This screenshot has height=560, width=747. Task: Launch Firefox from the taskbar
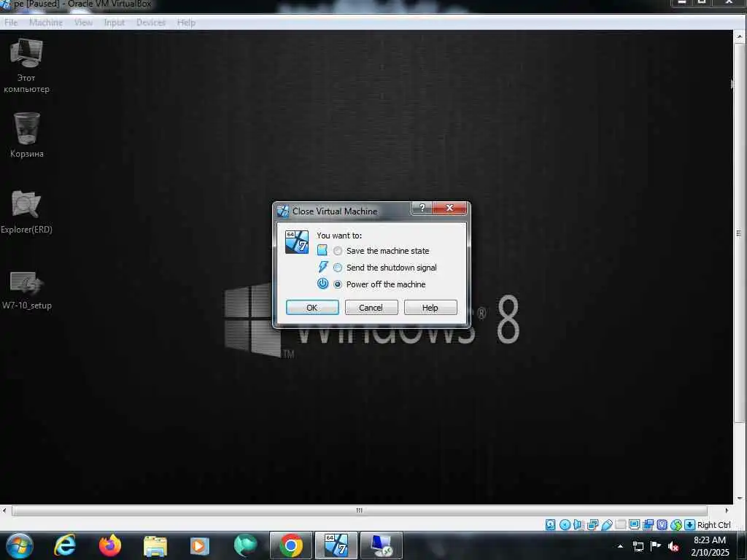(x=110, y=545)
